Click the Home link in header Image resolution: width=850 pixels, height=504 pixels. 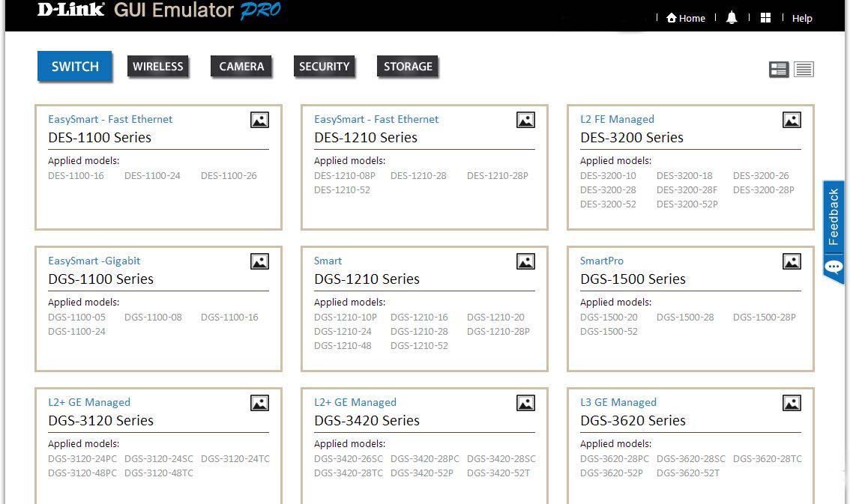pos(686,18)
